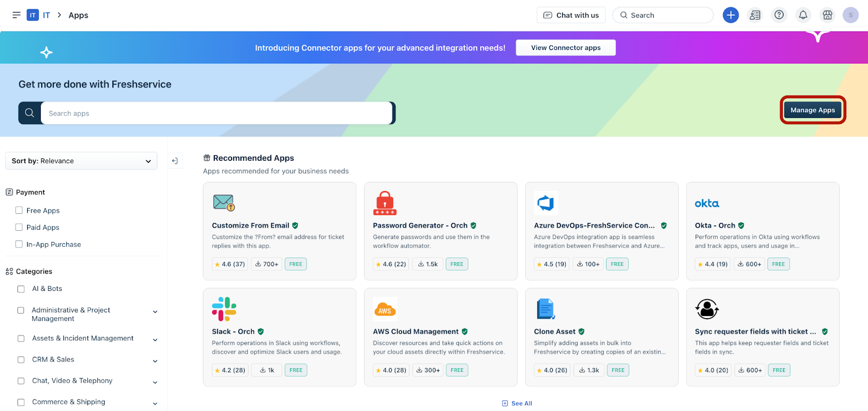Check the Free Apps filter
The height and width of the screenshot is (411, 868).
[x=19, y=210]
